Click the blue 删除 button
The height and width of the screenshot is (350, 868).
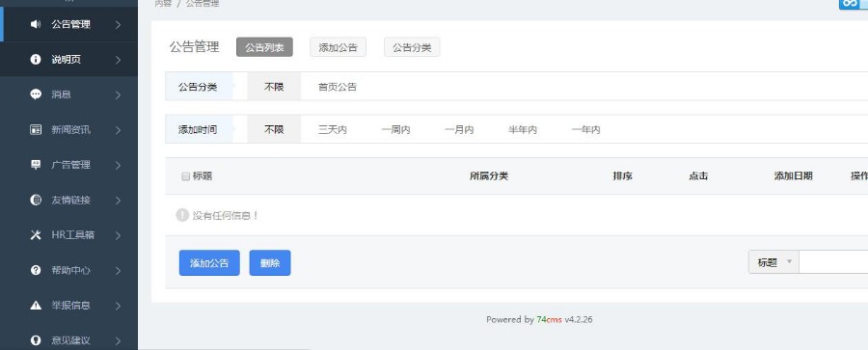pos(270,262)
